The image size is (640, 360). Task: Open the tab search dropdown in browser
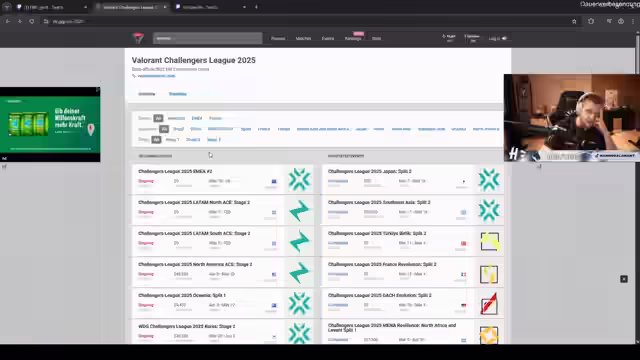[x=7, y=7]
